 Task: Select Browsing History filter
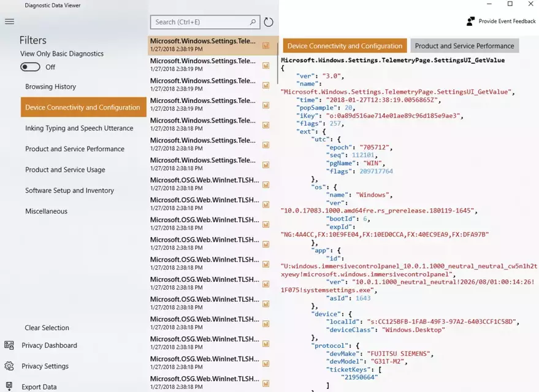50,86
